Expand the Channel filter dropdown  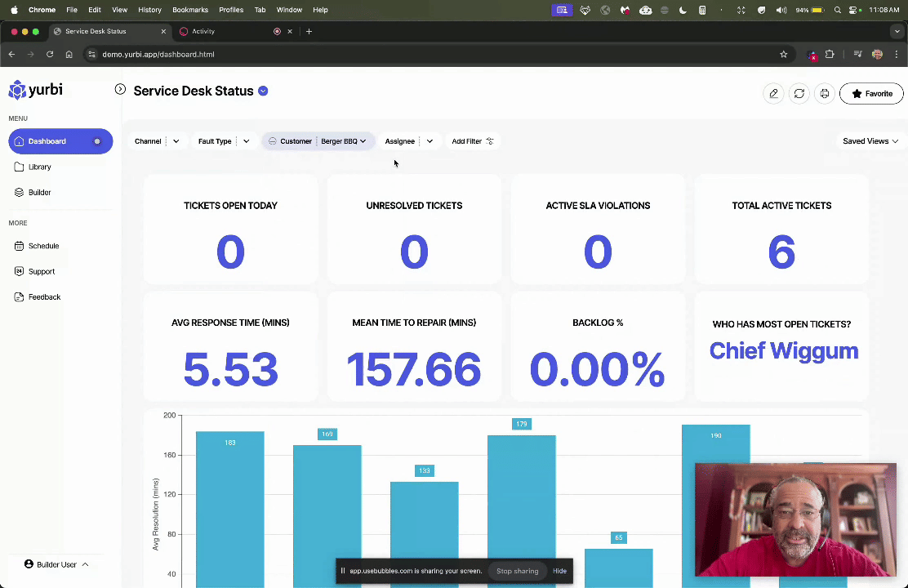click(x=176, y=141)
